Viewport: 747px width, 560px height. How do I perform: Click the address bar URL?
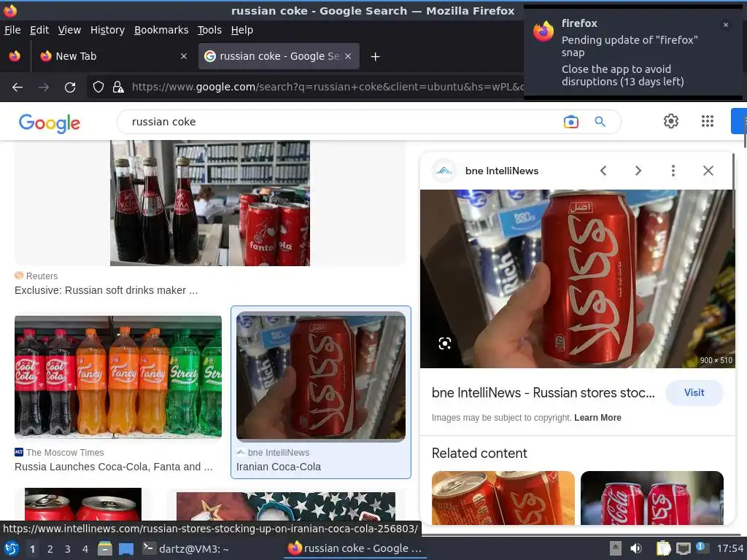[x=328, y=87]
